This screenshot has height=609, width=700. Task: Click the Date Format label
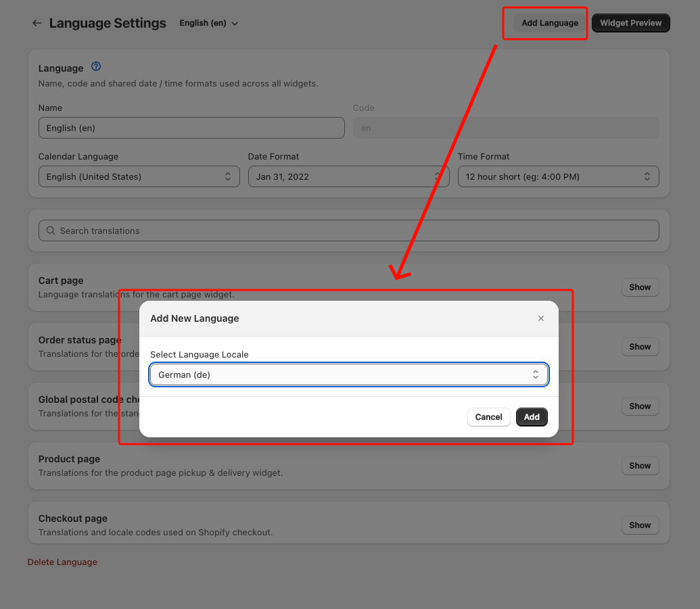coord(273,157)
